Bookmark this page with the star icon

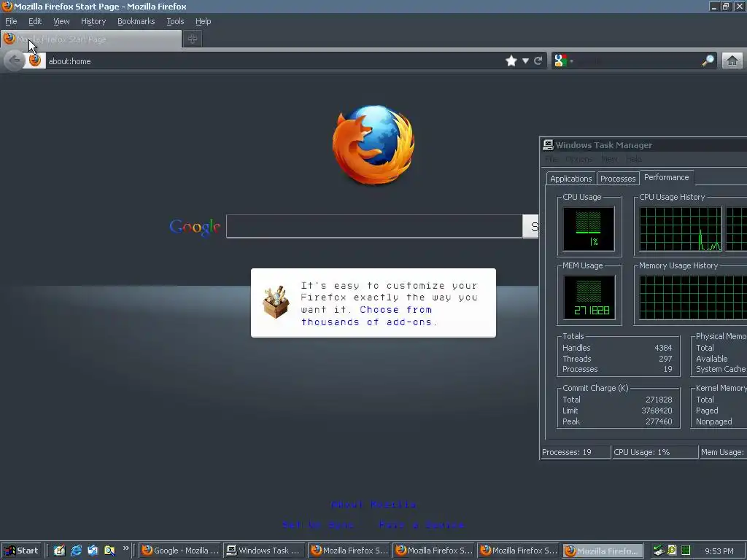(511, 61)
